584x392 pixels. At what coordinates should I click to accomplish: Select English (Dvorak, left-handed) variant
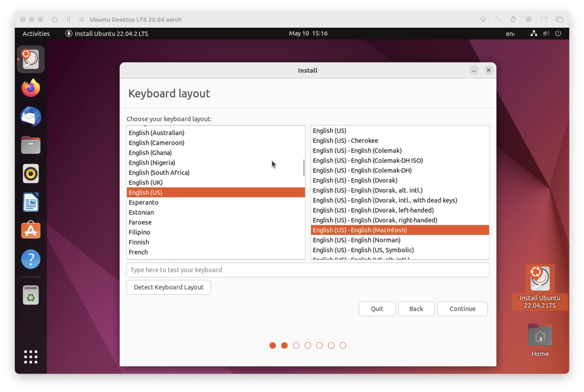point(400,210)
